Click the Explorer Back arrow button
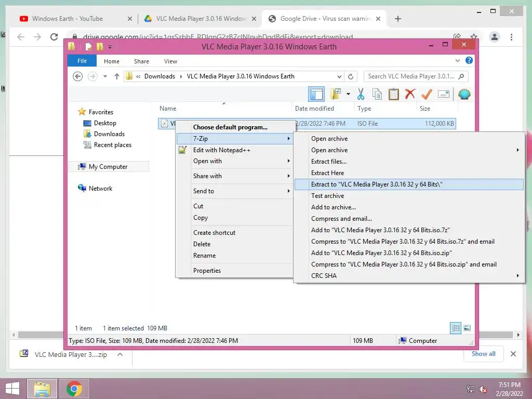The height and width of the screenshot is (399, 532). tap(78, 76)
